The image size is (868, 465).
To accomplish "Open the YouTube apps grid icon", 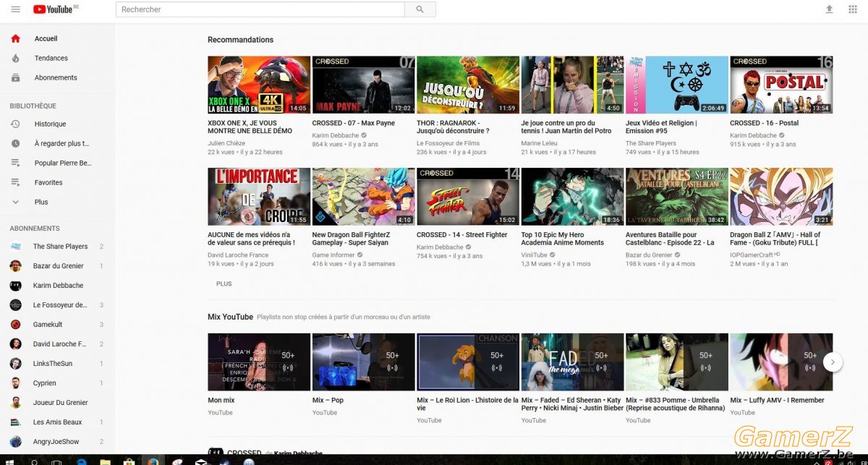I will pyautogui.click(x=853, y=9).
